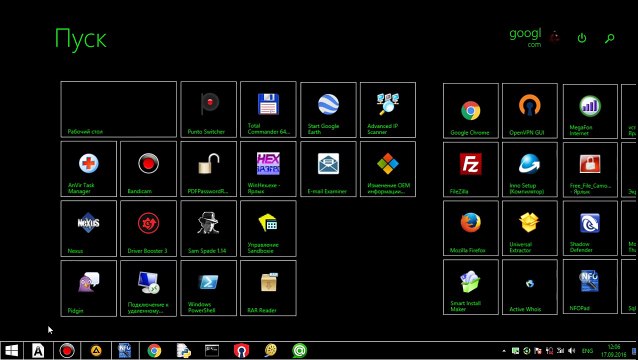Open the WinHex HEX tile
This screenshot has height=360, width=638.
tap(268, 169)
